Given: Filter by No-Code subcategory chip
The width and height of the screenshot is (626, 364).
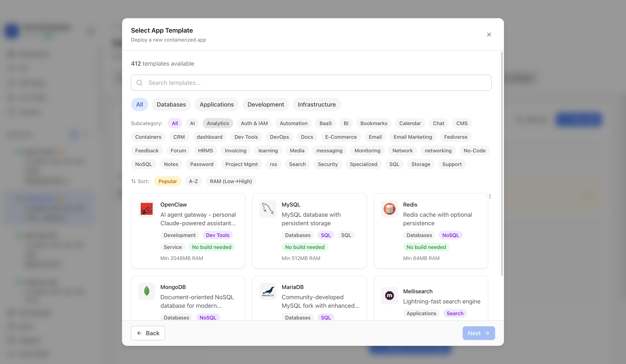Looking at the screenshot, I should click(474, 151).
